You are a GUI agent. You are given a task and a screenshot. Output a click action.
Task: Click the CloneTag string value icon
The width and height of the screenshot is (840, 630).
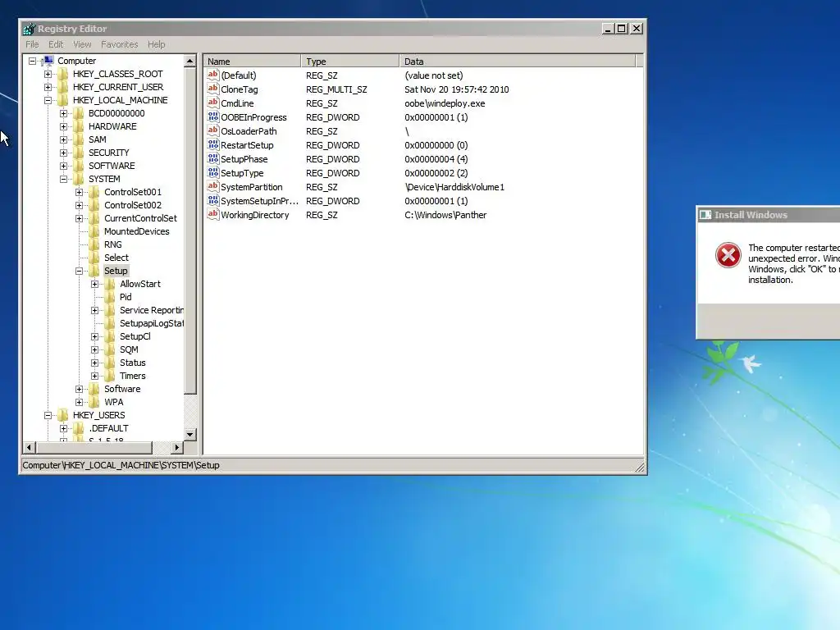pos(212,89)
